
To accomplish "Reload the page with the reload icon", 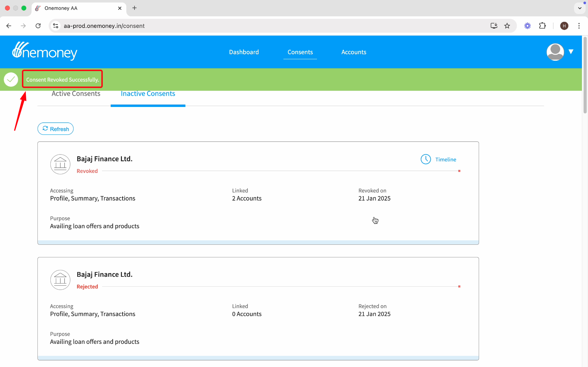I will click(38, 26).
